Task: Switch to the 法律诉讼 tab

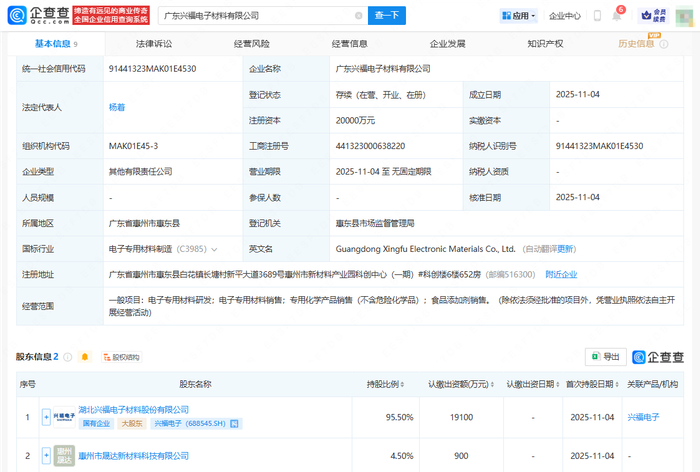Action: coord(153,44)
